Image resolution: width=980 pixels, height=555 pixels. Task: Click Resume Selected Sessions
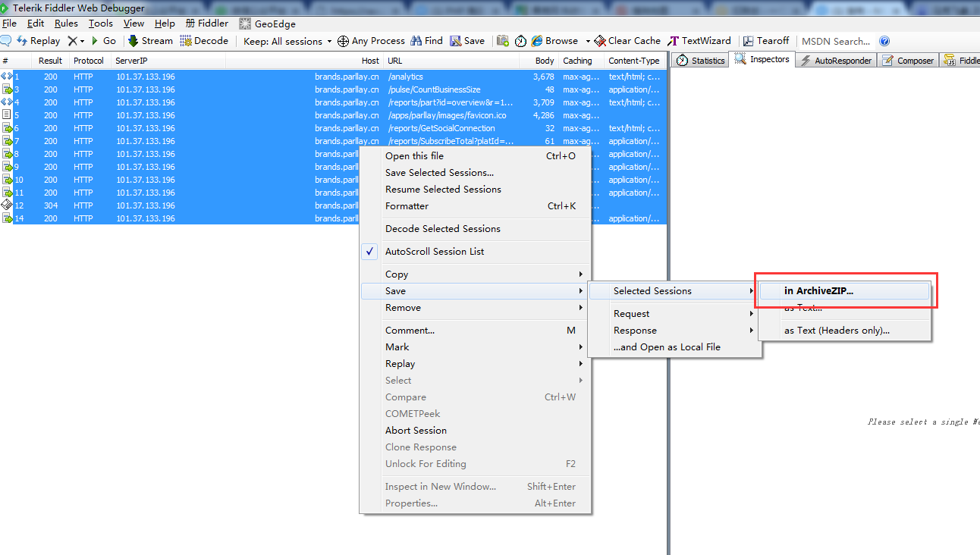click(475, 190)
